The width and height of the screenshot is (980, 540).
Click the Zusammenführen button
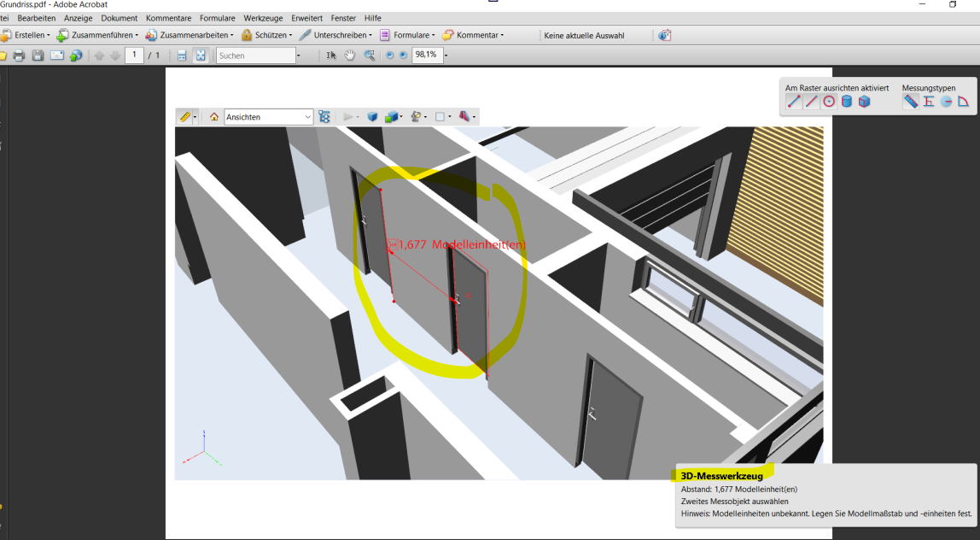pyautogui.click(x=96, y=35)
